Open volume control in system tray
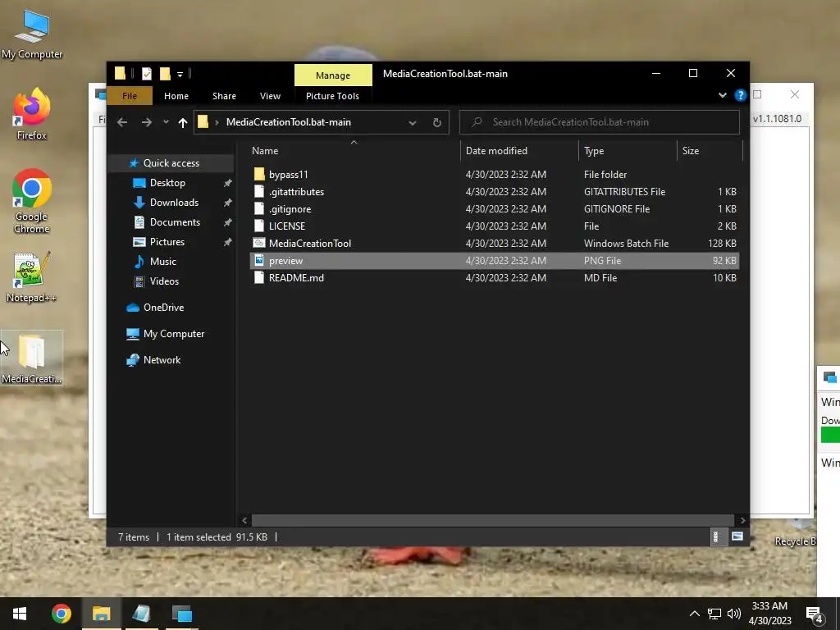The width and height of the screenshot is (840, 630). (734, 614)
